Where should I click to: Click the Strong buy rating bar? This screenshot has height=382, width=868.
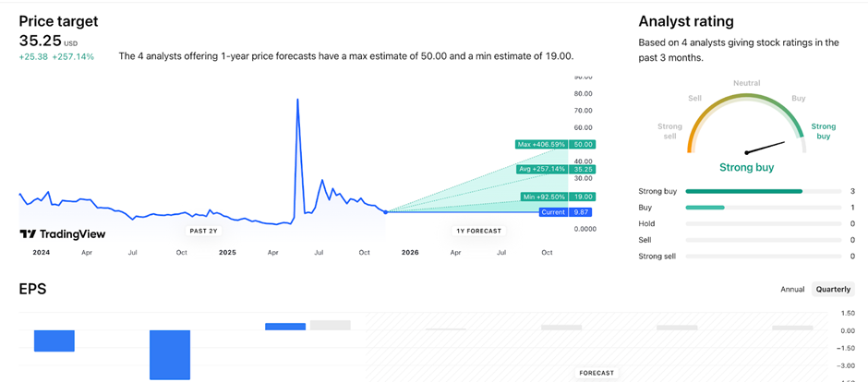(x=744, y=191)
